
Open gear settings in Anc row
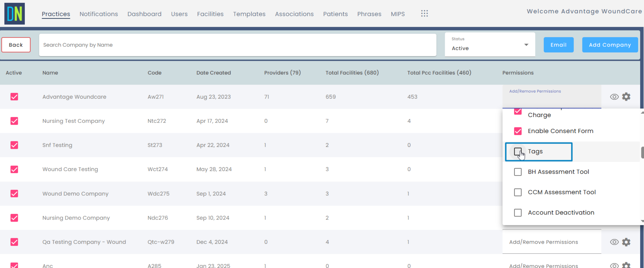[x=626, y=265]
